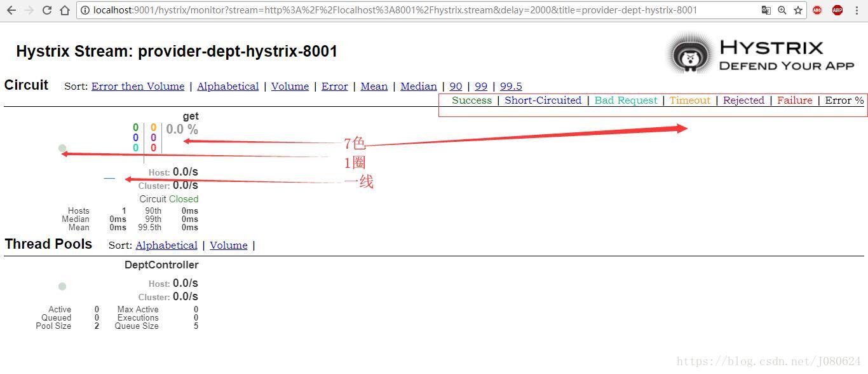The height and width of the screenshot is (374, 868).
Task: Click the get circuit health circle
Action: point(62,148)
